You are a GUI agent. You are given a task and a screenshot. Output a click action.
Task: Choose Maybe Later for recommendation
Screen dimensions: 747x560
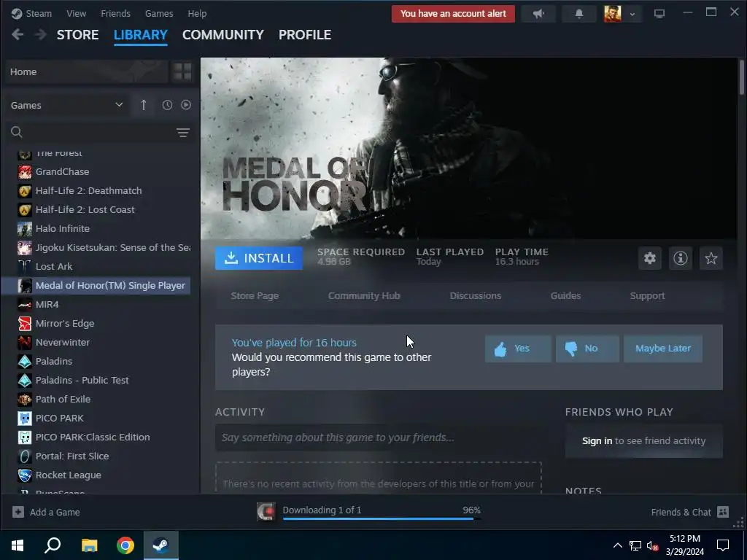[x=662, y=349]
